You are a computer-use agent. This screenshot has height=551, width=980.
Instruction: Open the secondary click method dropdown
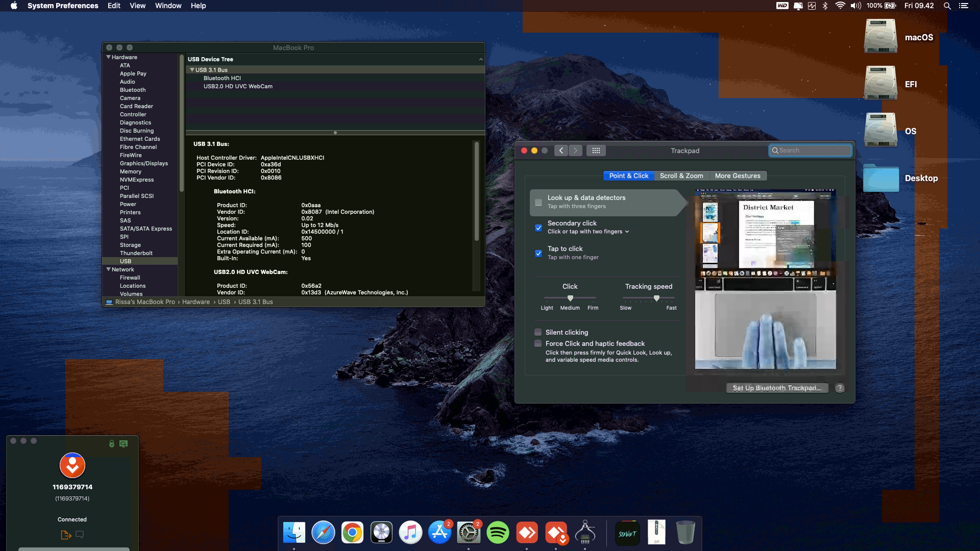click(588, 232)
